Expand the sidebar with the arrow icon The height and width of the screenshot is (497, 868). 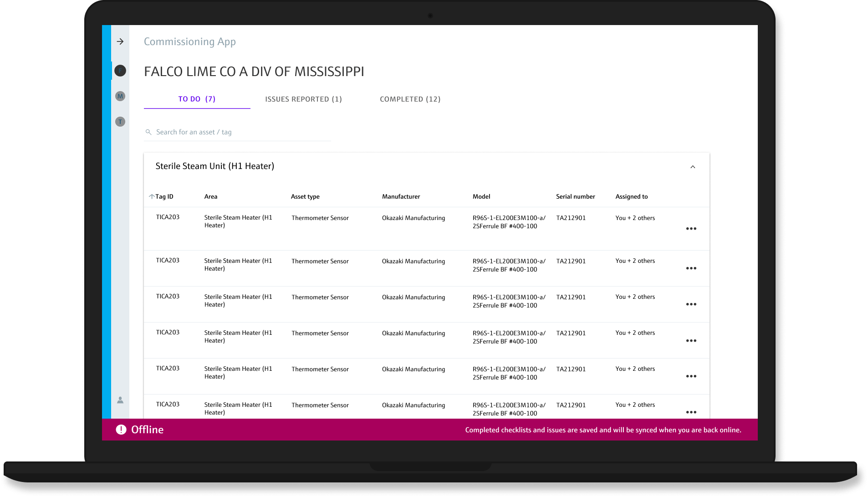pyautogui.click(x=120, y=41)
